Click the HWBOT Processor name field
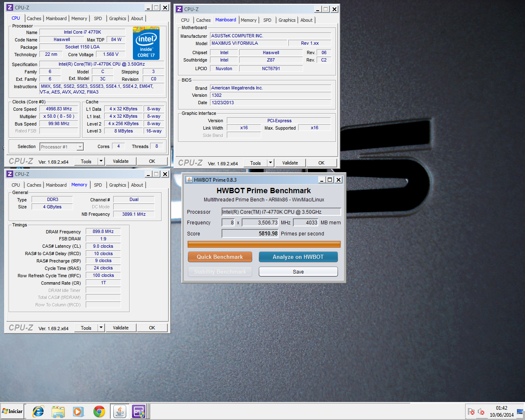Image resolution: width=525 pixels, height=420 pixels. (281, 212)
